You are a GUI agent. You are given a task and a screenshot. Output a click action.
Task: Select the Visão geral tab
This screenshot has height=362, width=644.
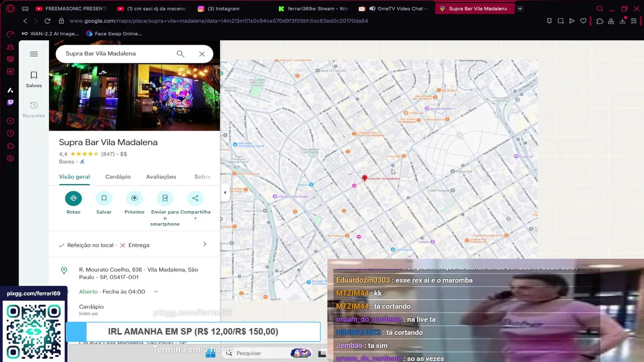(x=74, y=177)
